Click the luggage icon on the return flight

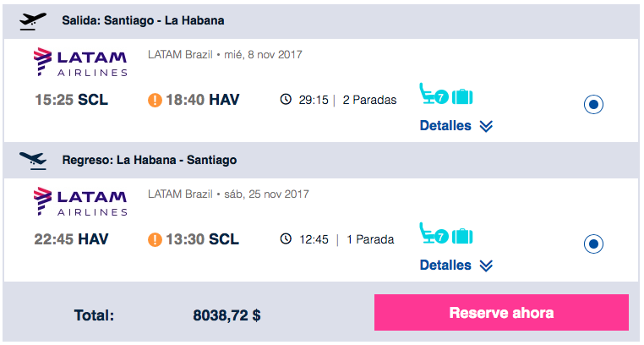click(462, 236)
